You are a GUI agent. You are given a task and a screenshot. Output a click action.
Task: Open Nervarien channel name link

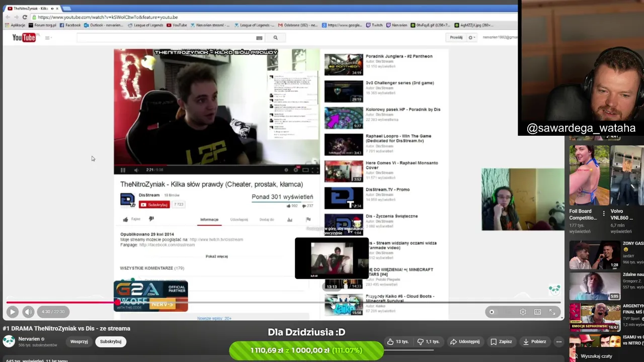click(29, 339)
